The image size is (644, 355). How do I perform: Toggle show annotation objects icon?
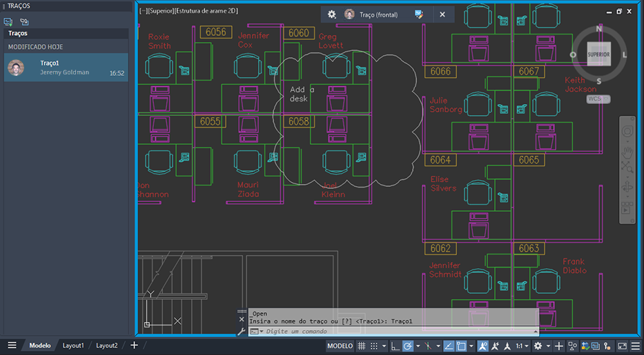(x=482, y=346)
